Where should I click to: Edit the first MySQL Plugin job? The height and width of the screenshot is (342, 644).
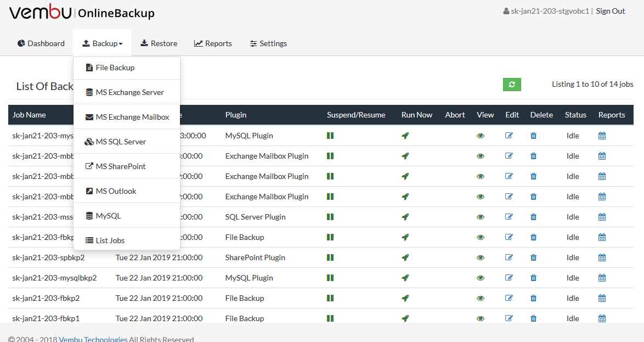(509, 136)
